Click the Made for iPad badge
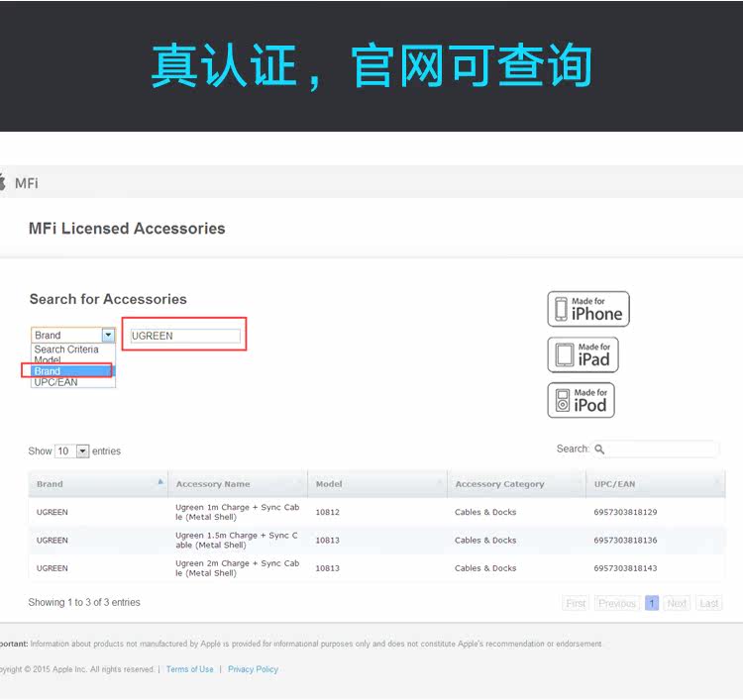This screenshot has width=743, height=700. pos(583,354)
